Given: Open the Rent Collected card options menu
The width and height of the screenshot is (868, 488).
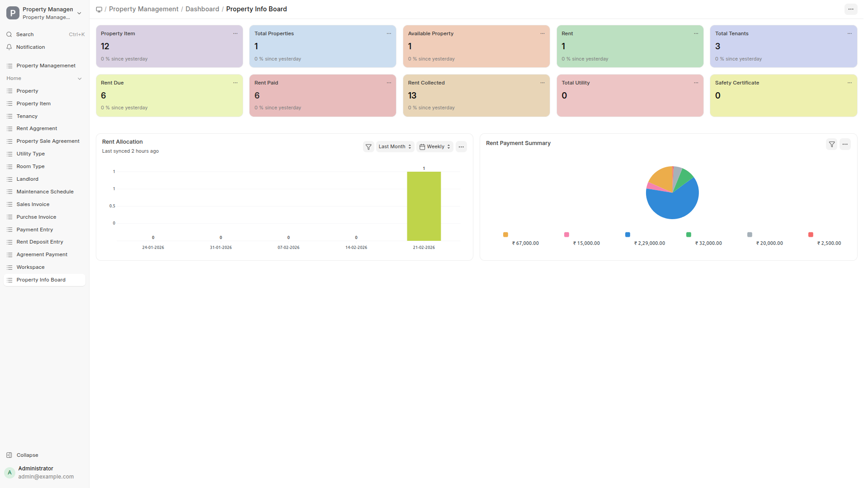Looking at the screenshot, I should point(542,83).
